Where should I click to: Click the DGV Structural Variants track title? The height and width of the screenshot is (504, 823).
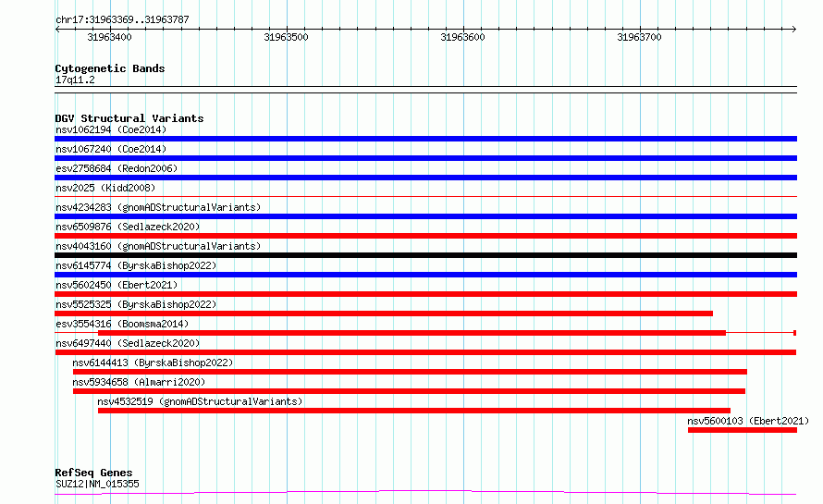129,118
